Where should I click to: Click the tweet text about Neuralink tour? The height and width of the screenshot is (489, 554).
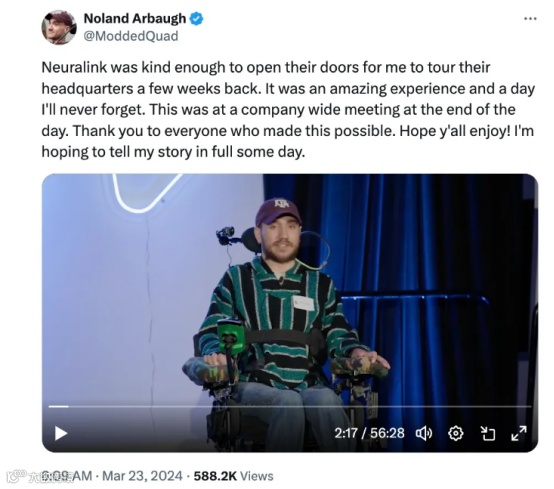288,110
